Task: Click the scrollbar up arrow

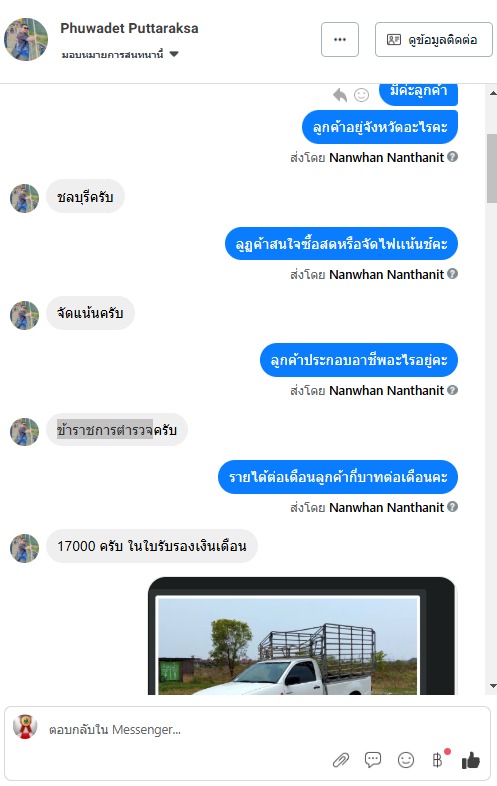Action: [492, 93]
